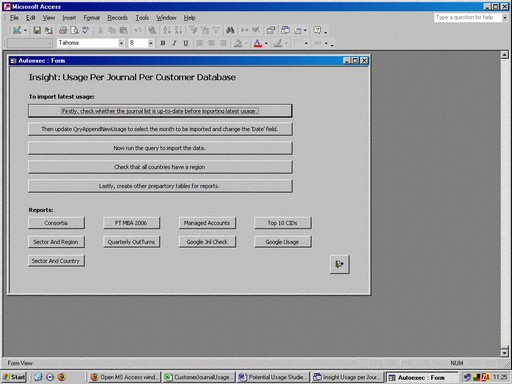The image size is (512, 384).
Task: Run the Google Jnl Check report
Action: [x=207, y=242]
